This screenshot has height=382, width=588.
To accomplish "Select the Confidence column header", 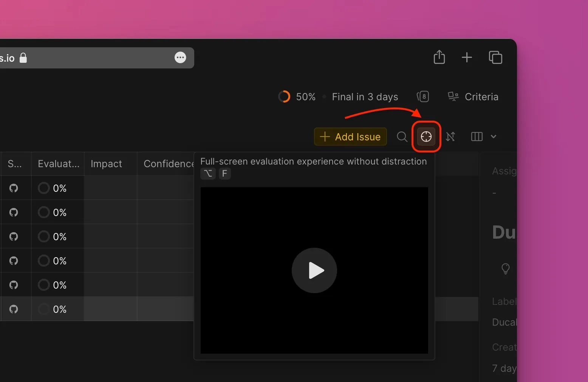I will [168, 164].
